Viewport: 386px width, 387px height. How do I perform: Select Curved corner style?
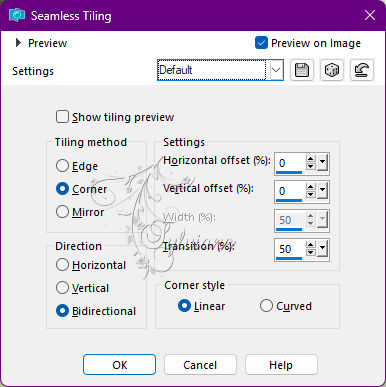[266, 306]
